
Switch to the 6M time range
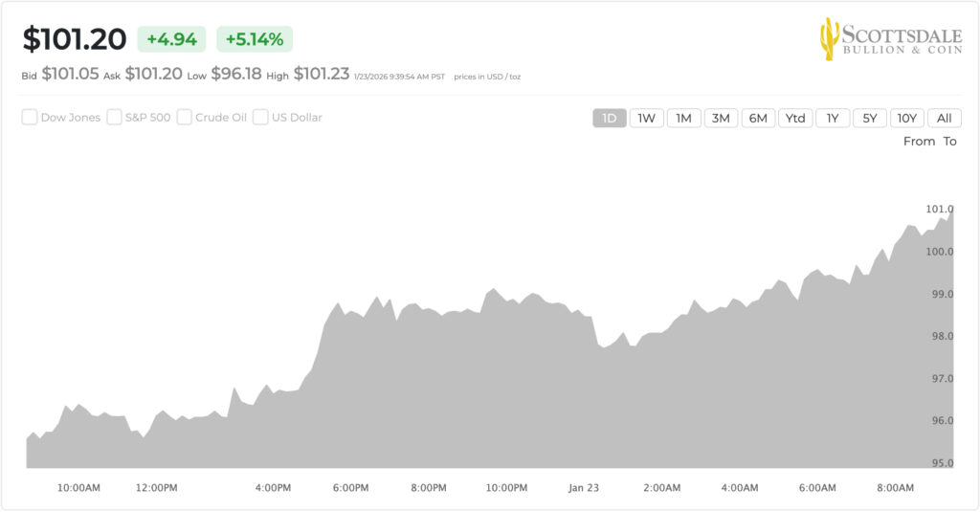tap(758, 118)
